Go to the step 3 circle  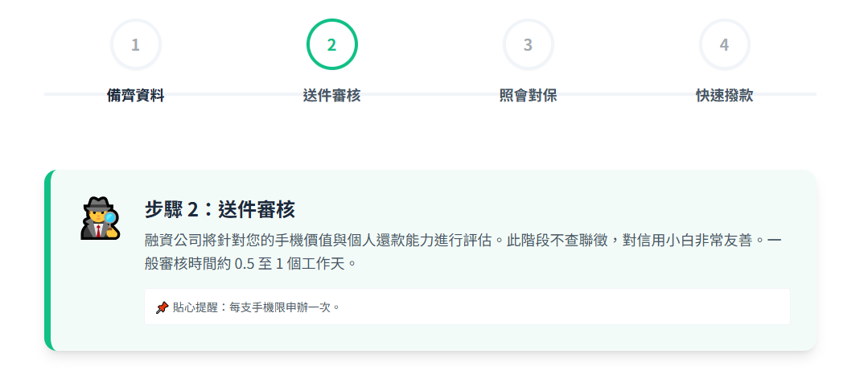point(528,44)
